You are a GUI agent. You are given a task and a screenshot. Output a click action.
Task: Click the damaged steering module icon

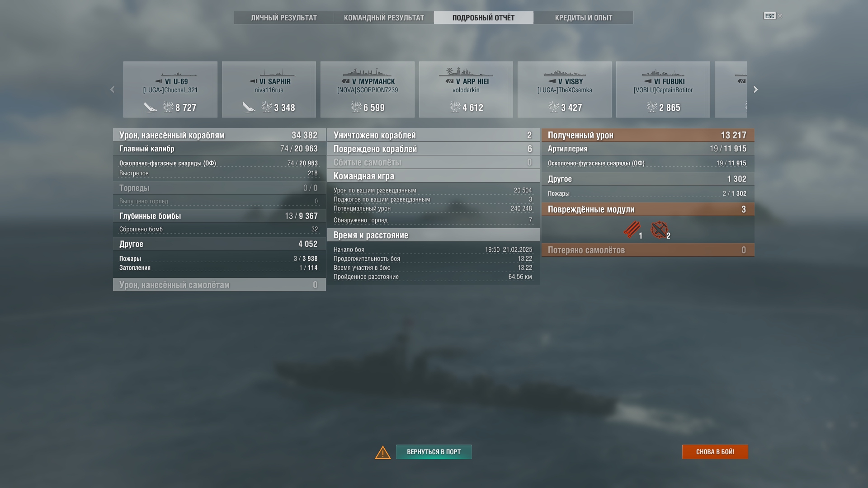click(x=659, y=230)
